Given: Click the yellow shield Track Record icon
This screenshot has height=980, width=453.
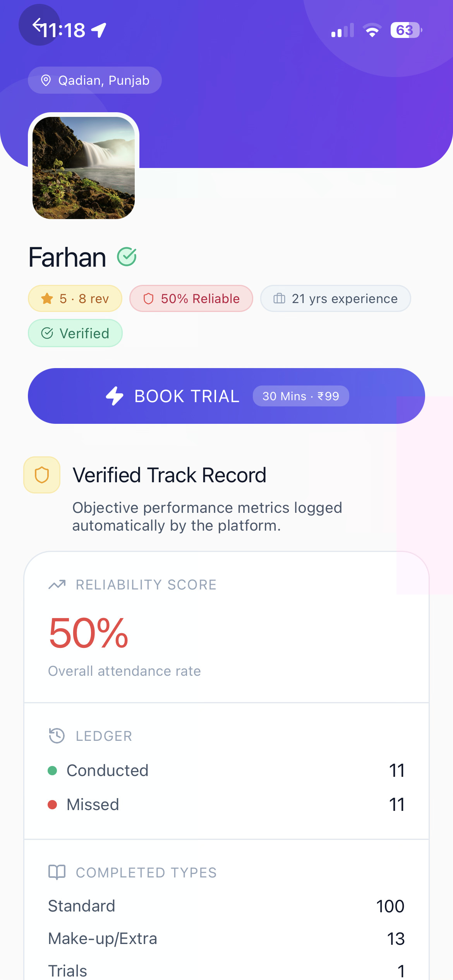Looking at the screenshot, I should pos(42,475).
